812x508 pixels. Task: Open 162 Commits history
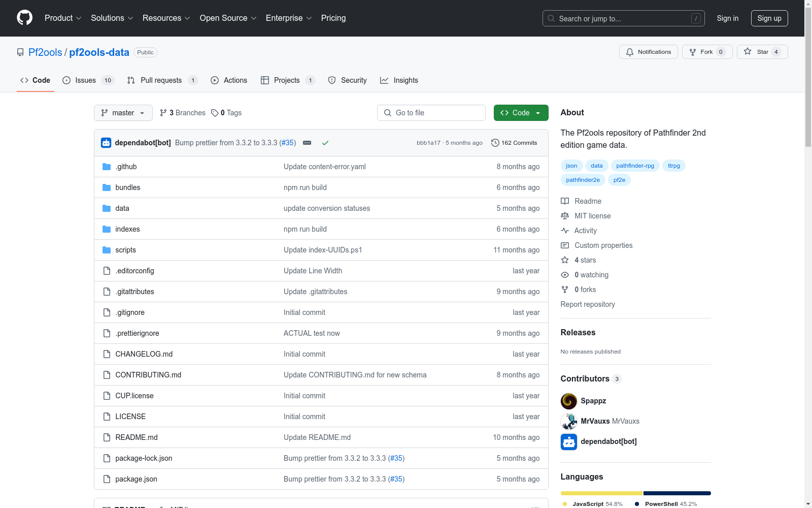(514, 143)
